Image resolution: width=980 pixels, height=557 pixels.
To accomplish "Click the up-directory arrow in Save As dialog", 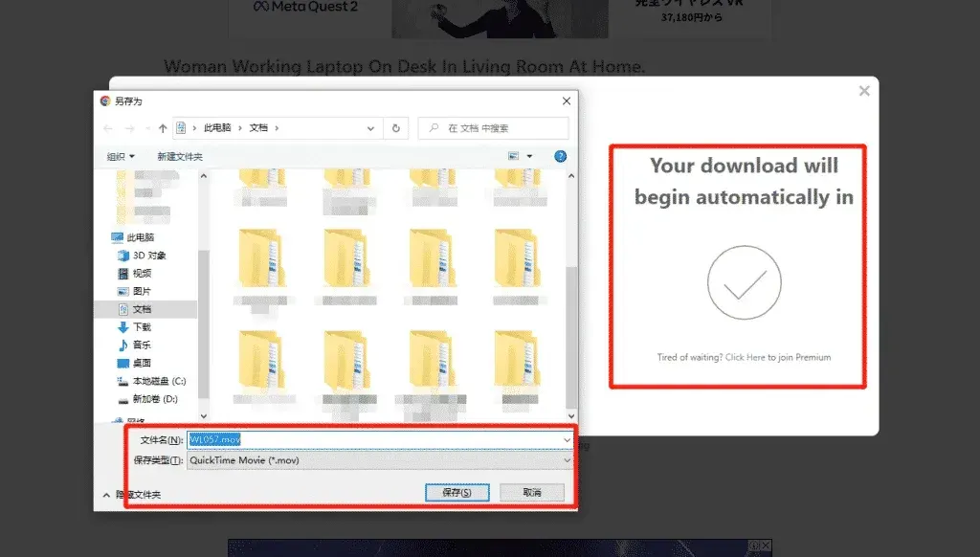I will click(x=163, y=128).
